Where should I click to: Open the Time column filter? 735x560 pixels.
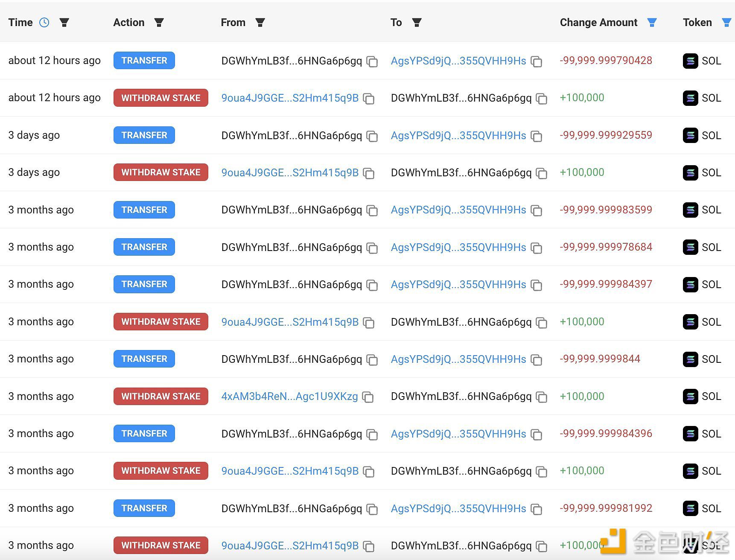tap(64, 23)
